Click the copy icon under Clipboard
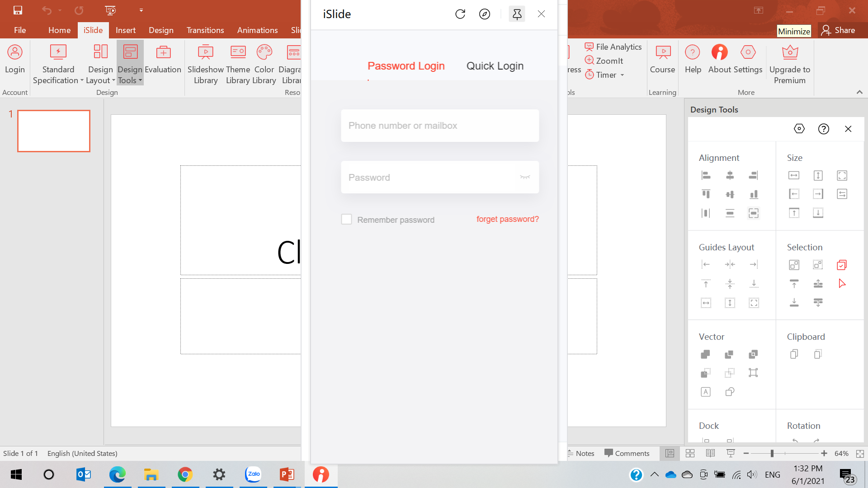 click(794, 354)
